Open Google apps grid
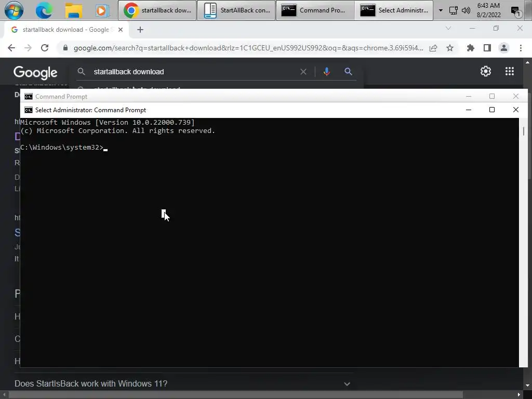The image size is (532, 399). [x=510, y=71]
